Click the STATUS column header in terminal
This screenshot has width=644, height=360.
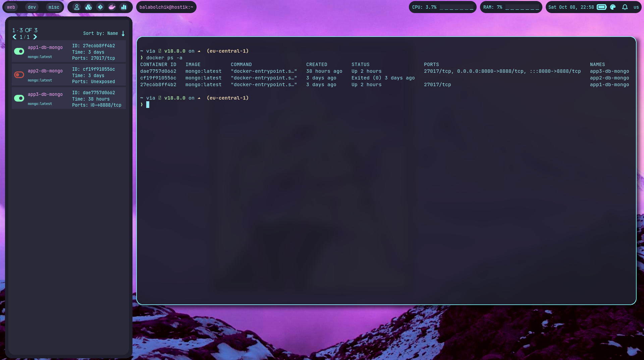pyautogui.click(x=361, y=64)
